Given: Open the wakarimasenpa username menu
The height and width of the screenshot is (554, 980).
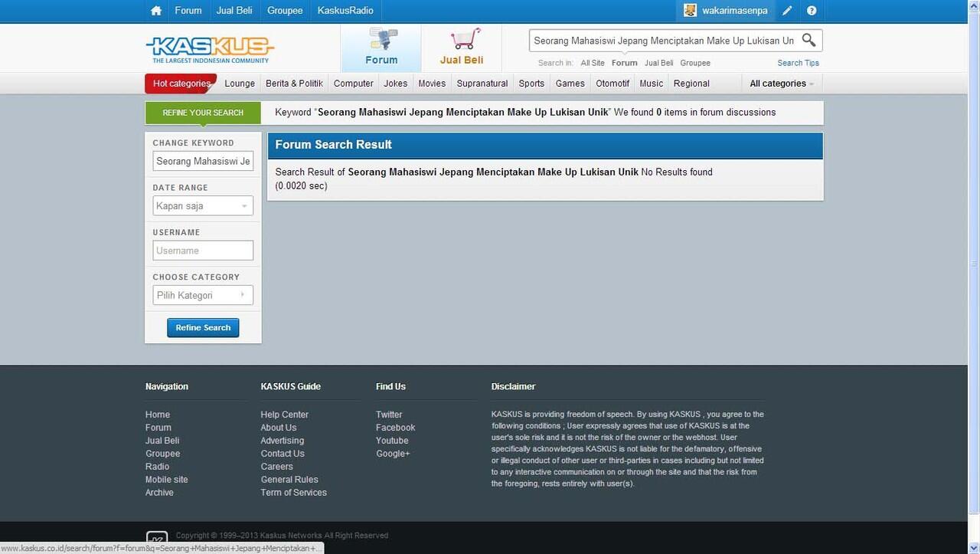Looking at the screenshot, I should pos(735,11).
